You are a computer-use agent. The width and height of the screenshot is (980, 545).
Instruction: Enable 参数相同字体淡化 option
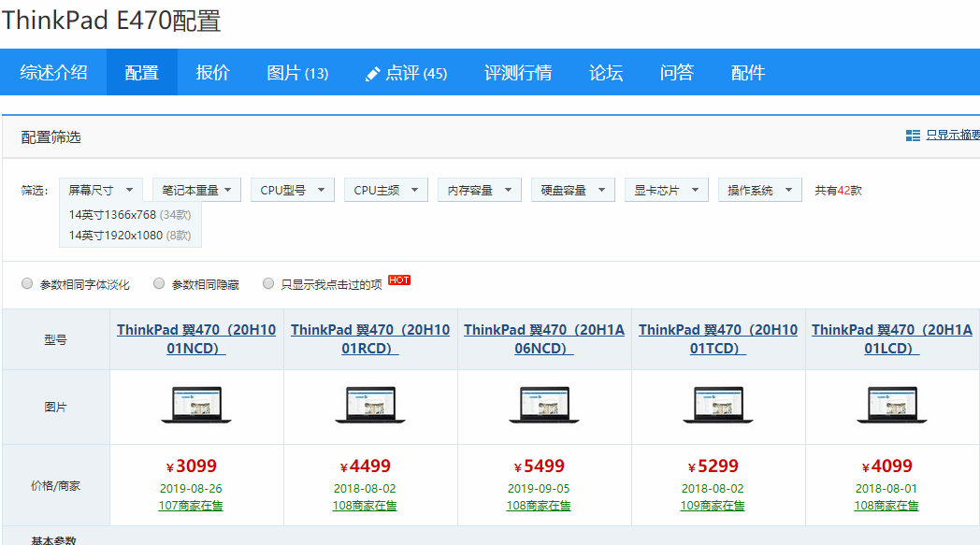pyautogui.click(x=27, y=283)
